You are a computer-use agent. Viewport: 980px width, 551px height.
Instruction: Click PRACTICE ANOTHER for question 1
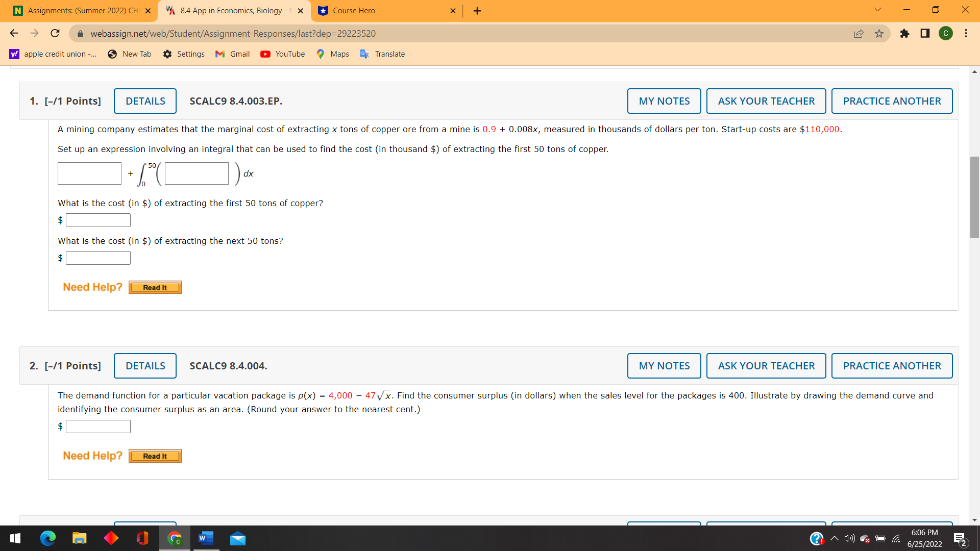(892, 101)
